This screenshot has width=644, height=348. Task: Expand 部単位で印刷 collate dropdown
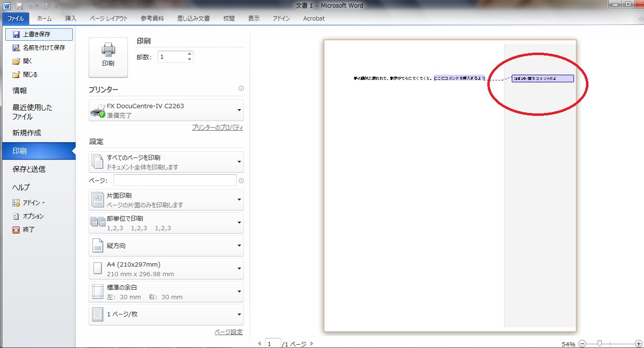click(x=166, y=223)
